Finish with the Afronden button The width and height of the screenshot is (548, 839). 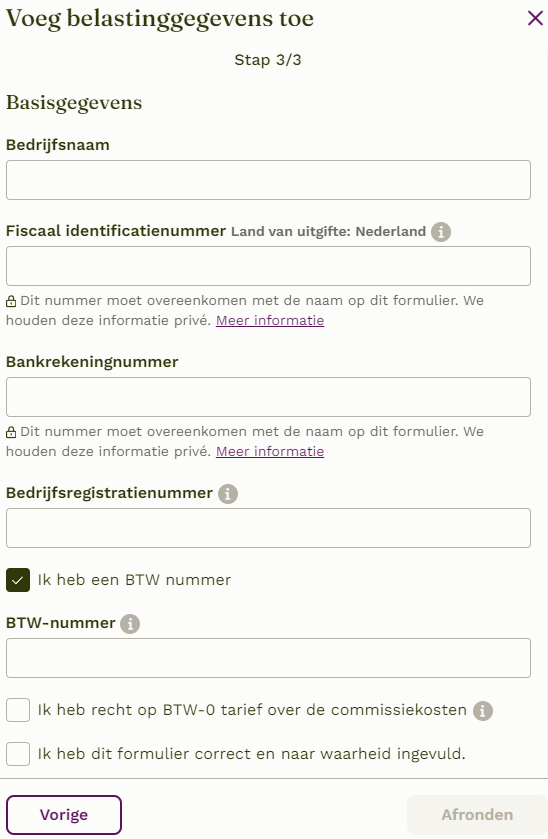[477, 815]
